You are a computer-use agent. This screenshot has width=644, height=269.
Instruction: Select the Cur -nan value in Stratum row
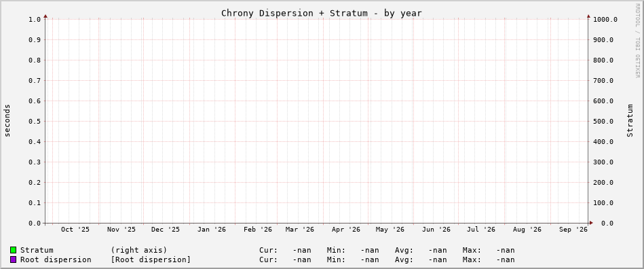[x=302, y=250]
